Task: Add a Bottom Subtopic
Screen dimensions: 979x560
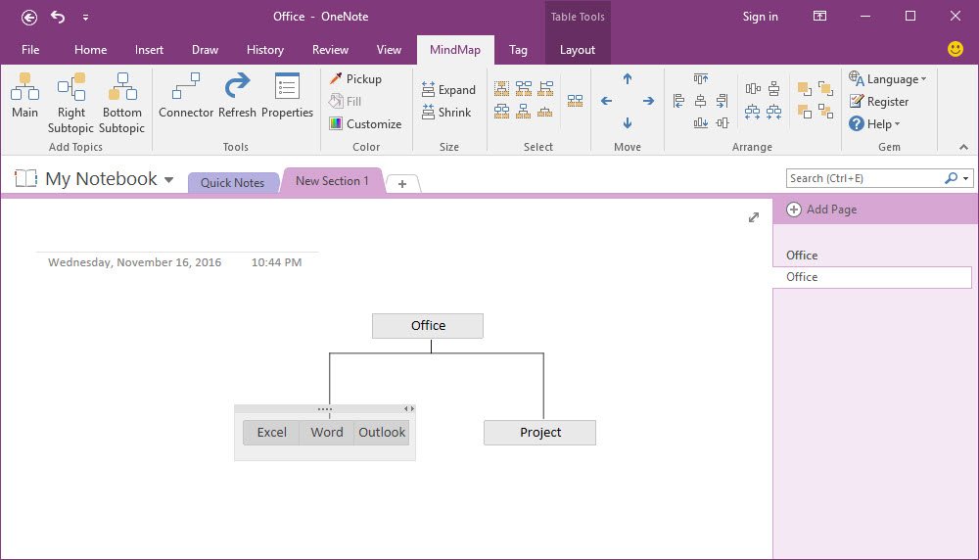Action: pyautogui.click(x=121, y=103)
